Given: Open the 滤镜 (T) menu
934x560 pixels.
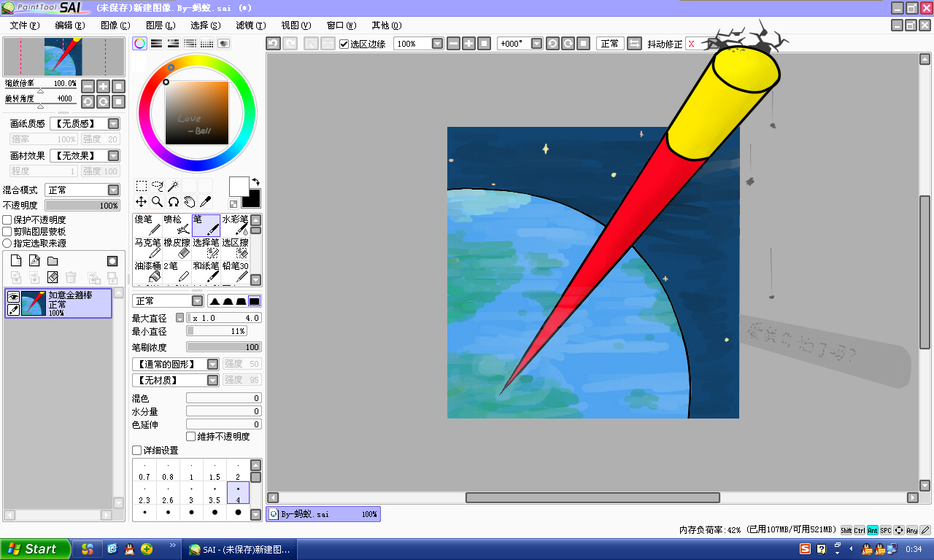Looking at the screenshot, I should coord(250,26).
